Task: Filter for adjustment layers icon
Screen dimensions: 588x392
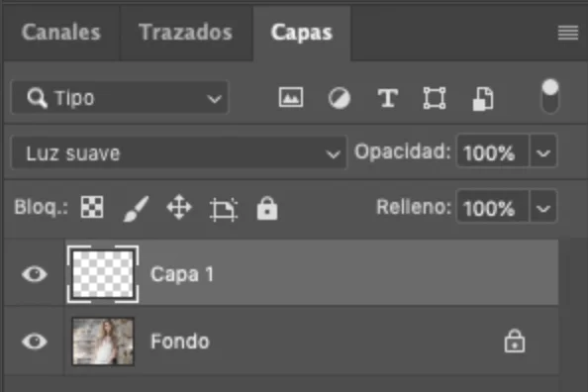Action: pos(339,98)
